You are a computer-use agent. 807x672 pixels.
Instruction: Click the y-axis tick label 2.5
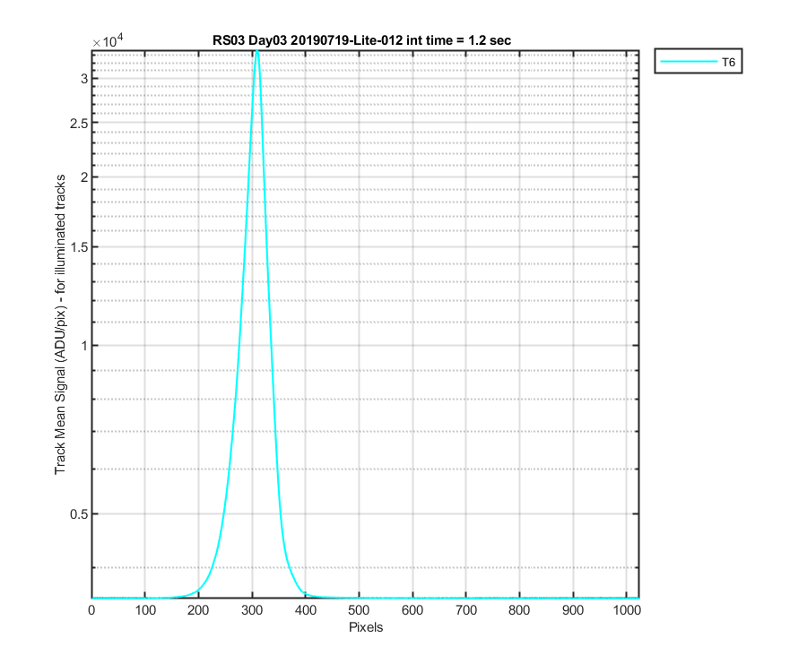tap(79, 124)
